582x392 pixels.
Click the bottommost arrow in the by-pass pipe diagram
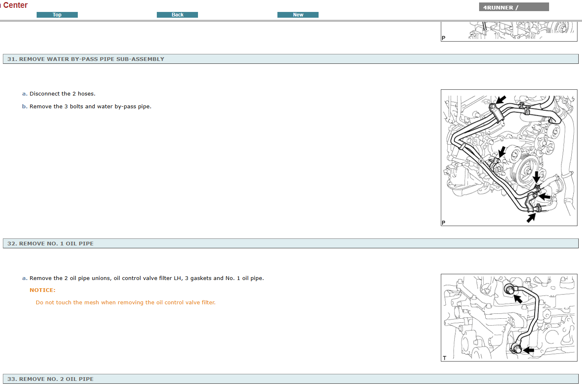[531, 217]
